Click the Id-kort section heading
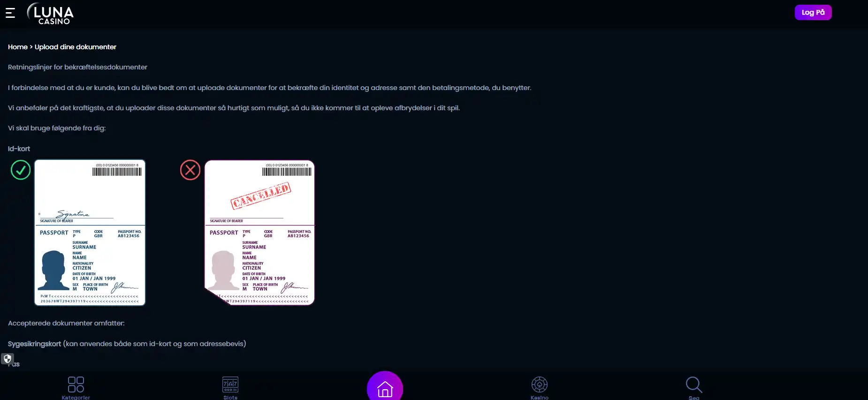The height and width of the screenshot is (400, 868). point(19,149)
